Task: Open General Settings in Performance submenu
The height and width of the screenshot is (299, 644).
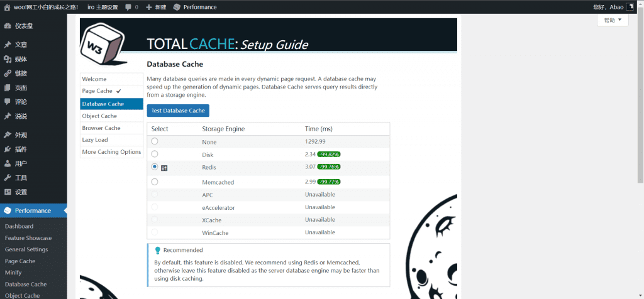Action: [x=26, y=249]
